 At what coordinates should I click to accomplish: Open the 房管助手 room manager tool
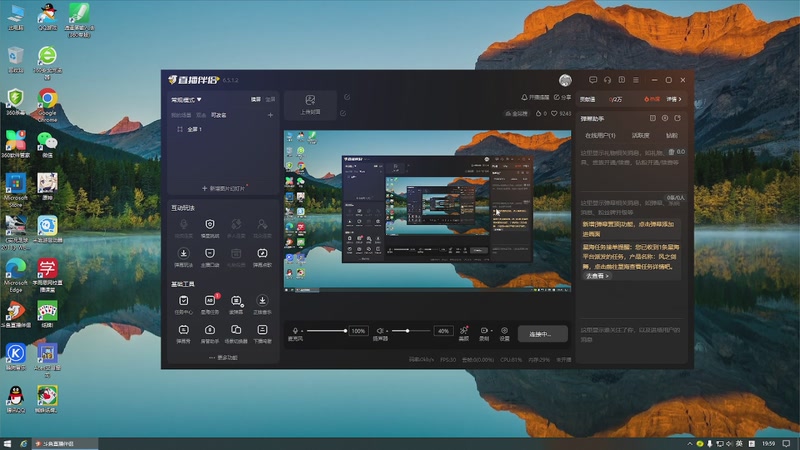coord(210,334)
